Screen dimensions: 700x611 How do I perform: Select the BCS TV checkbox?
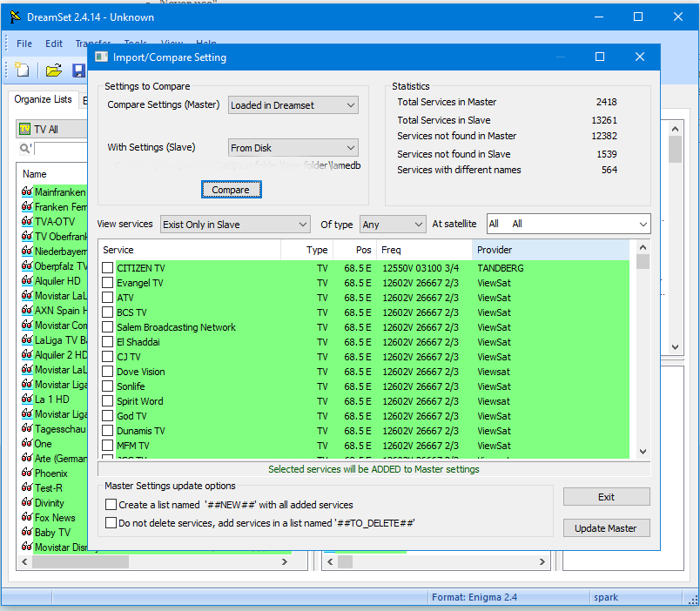click(x=107, y=312)
